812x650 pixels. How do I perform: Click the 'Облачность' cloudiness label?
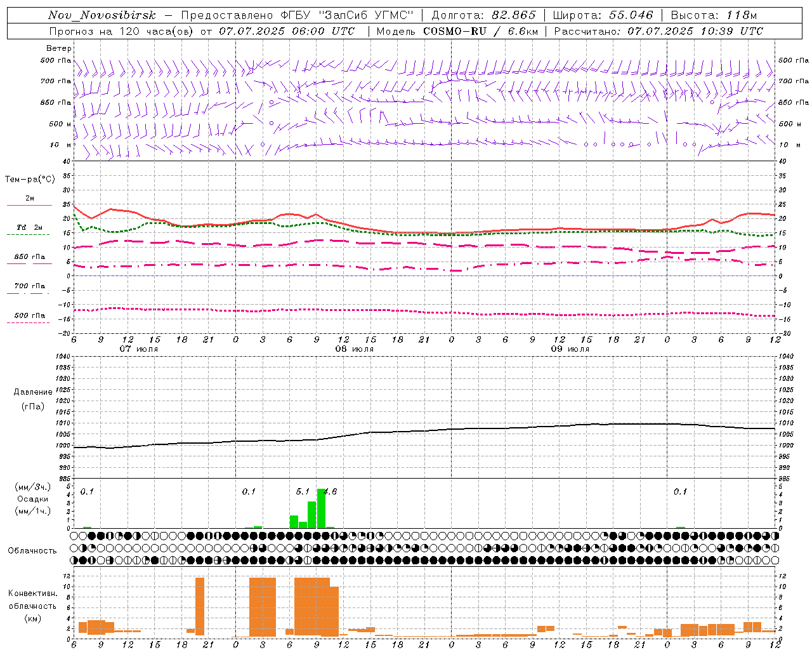(32, 551)
